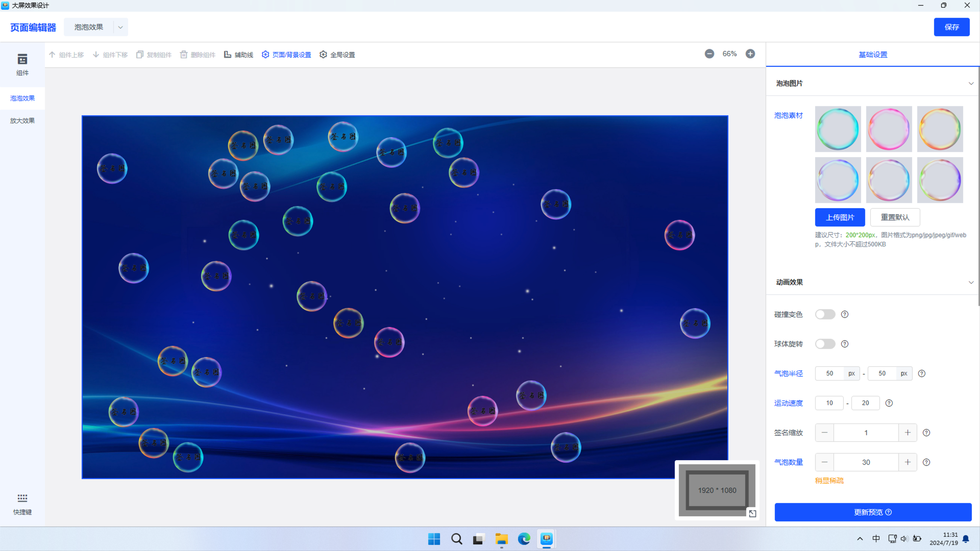This screenshot has height=551, width=980.
Task: Click the zoom out minus icon
Action: pyautogui.click(x=709, y=54)
